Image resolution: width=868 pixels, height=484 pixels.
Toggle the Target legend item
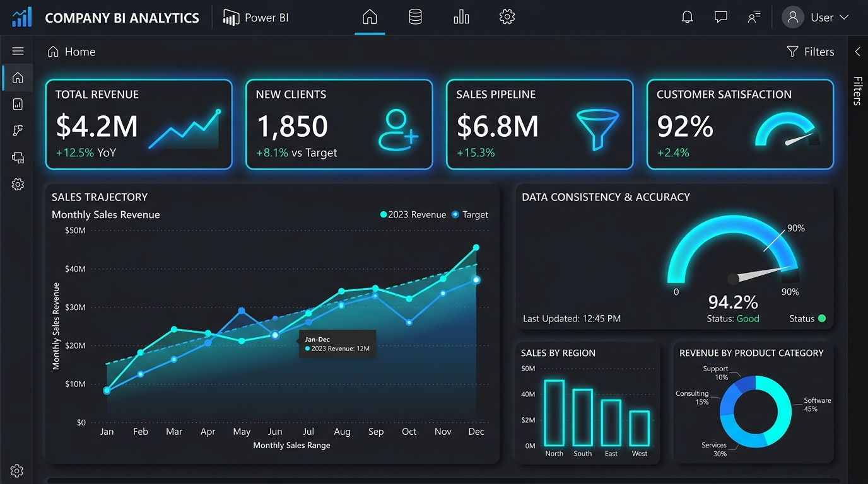470,214
